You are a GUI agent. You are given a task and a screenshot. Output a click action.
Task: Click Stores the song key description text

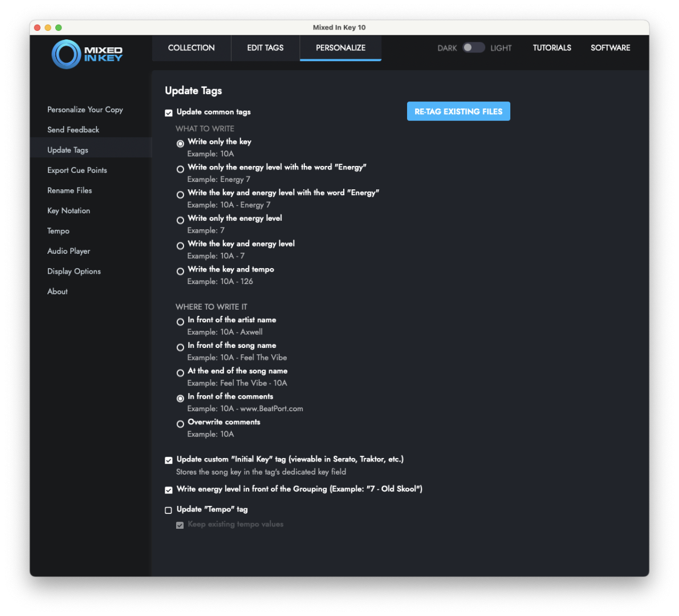pos(261,472)
